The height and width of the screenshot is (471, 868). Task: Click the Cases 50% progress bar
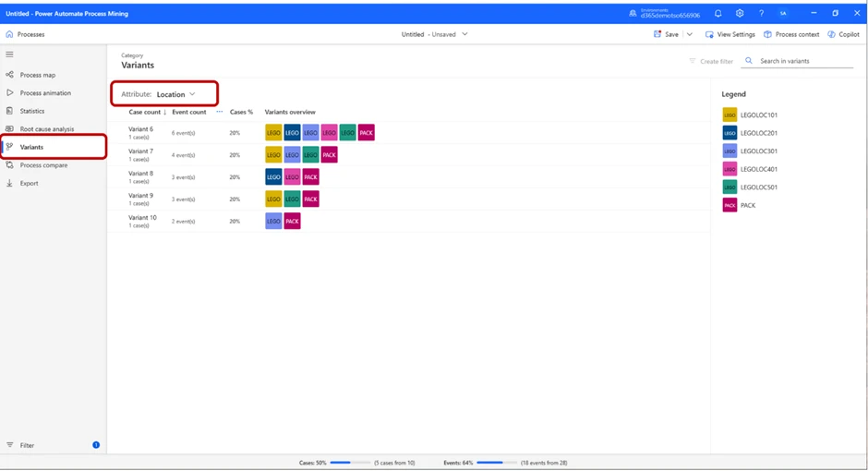pos(350,463)
